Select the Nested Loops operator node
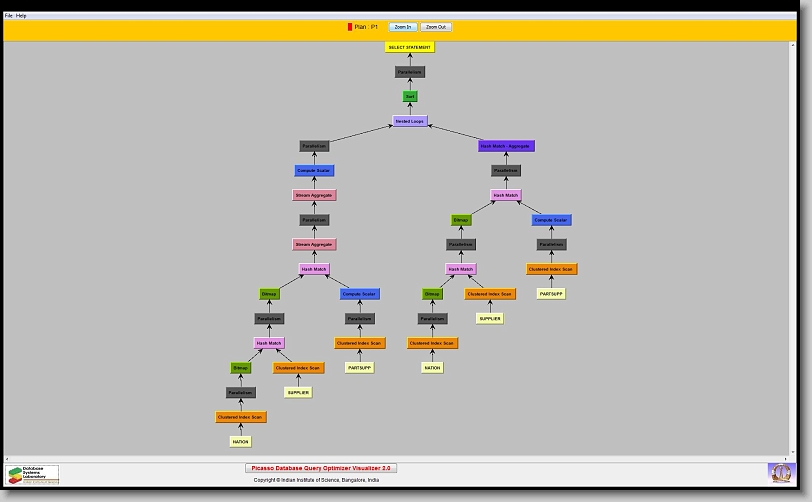 tap(410, 121)
